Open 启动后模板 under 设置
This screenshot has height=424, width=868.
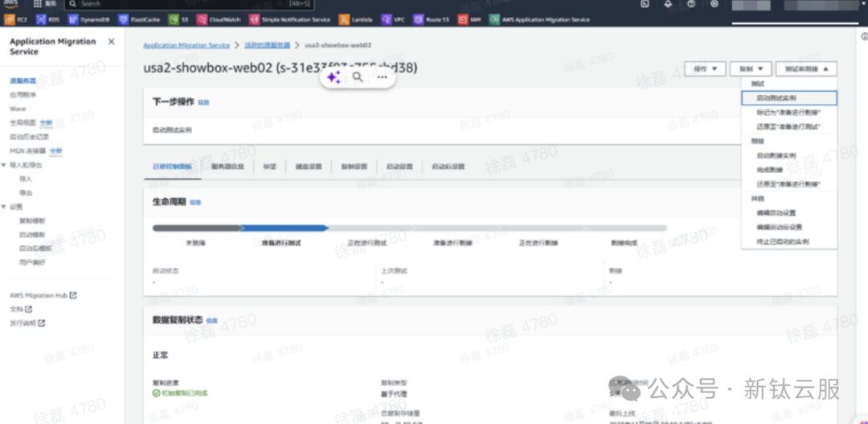pos(35,249)
